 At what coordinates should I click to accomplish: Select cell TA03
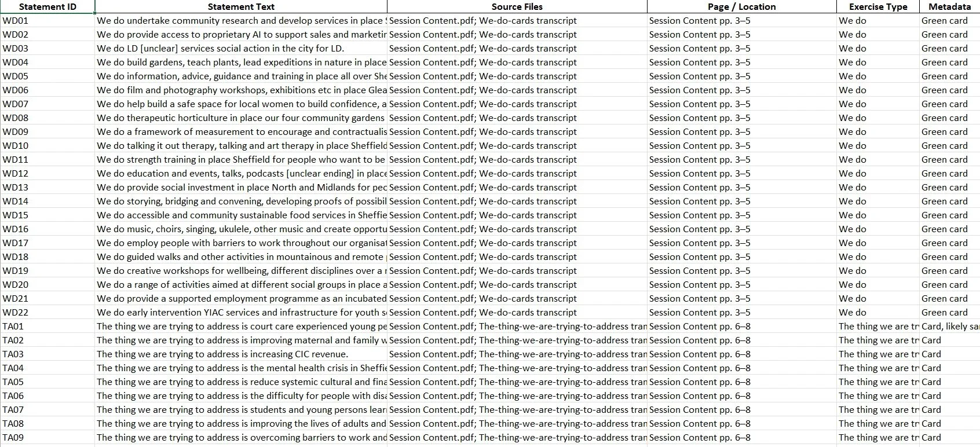pyautogui.click(x=47, y=354)
